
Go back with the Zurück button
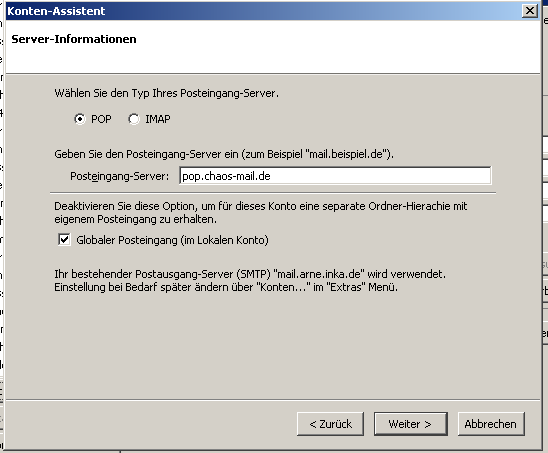(x=330, y=424)
